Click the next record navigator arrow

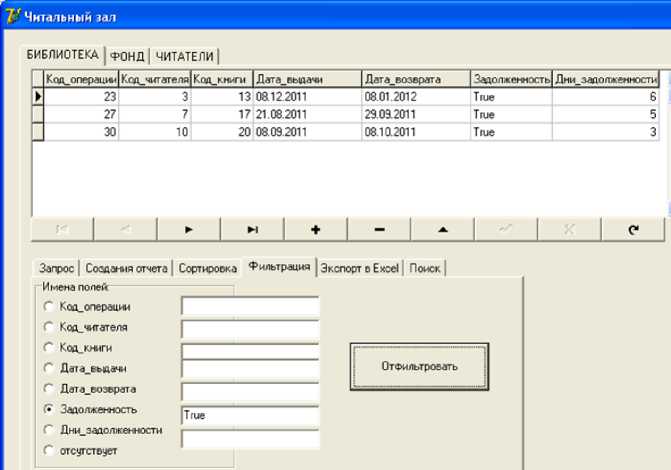188,229
